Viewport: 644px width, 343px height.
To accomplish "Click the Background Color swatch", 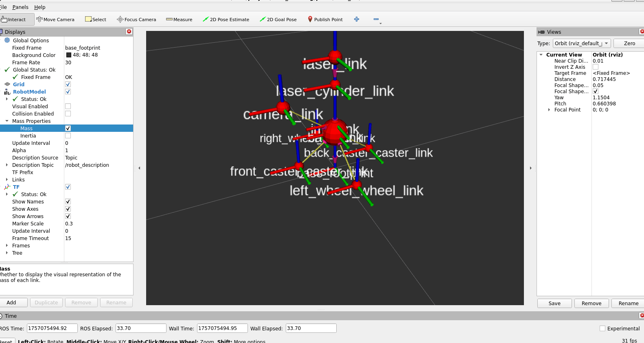I will pyautogui.click(x=69, y=55).
